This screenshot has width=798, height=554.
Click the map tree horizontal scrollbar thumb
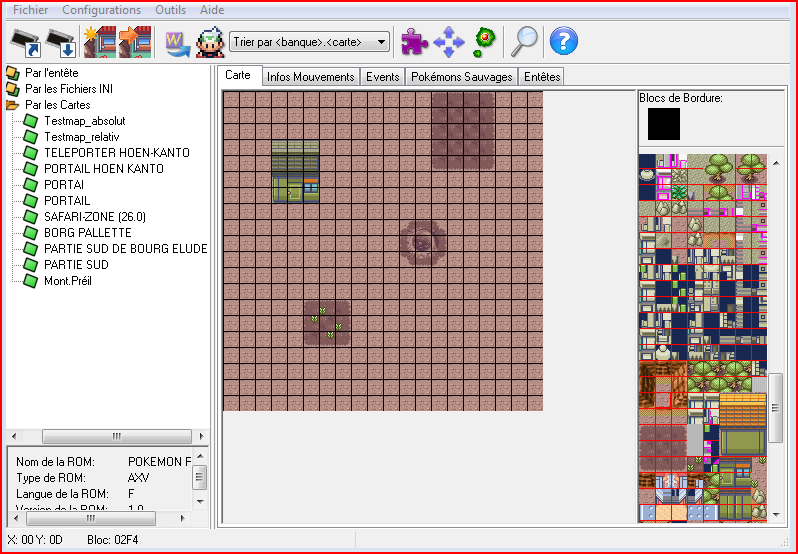[117, 436]
